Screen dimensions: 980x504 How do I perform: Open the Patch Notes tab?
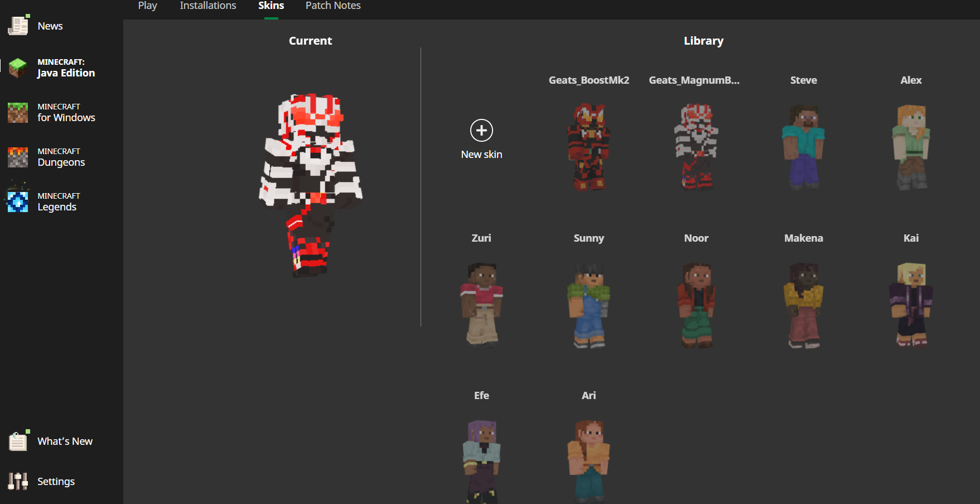coord(333,6)
